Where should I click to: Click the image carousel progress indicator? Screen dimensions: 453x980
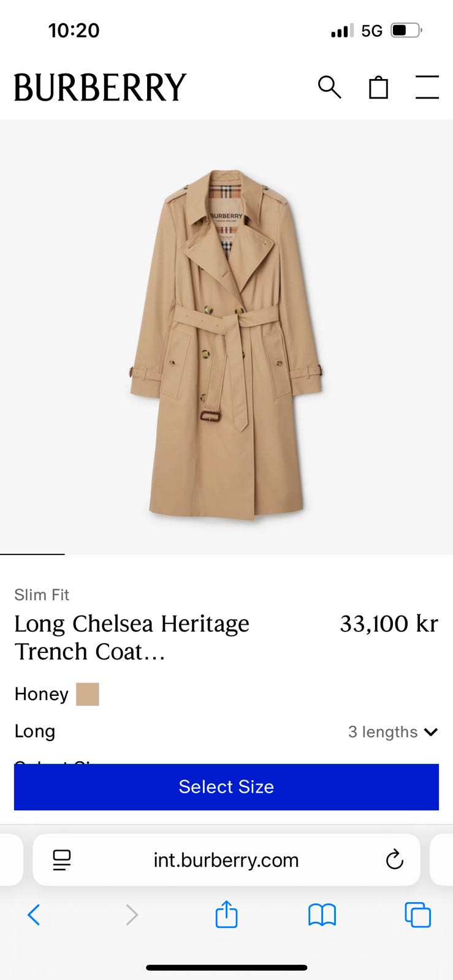click(x=32, y=554)
